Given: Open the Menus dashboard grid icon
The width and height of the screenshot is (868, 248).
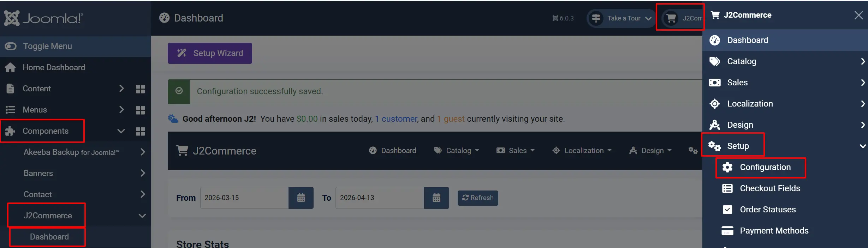Looking at the screenshot, I should point(140,110).
